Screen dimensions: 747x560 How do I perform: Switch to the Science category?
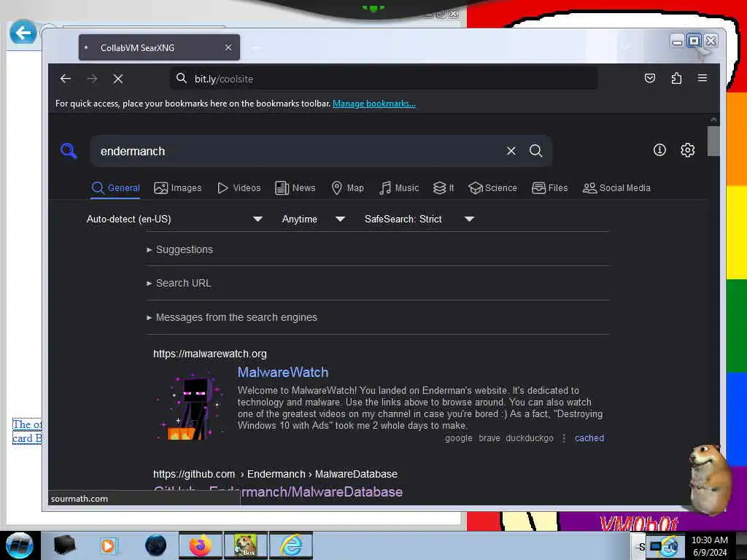(x=492, y=188)
